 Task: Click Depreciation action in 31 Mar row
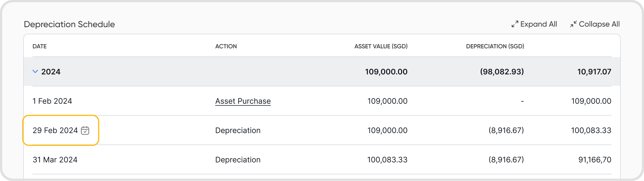point(238,160)
